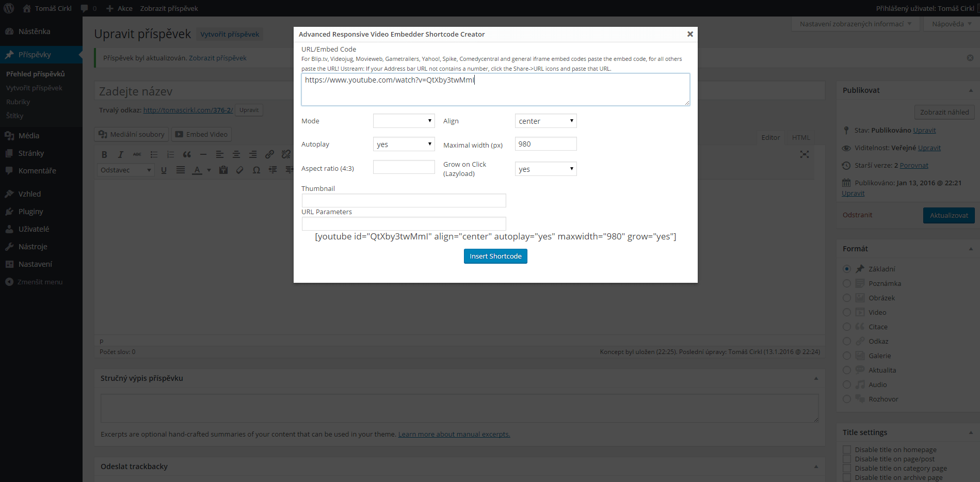The width and height of the screenshot is (980, 482).
Task: Select the Video format radio button
Action: pos(847,312)
